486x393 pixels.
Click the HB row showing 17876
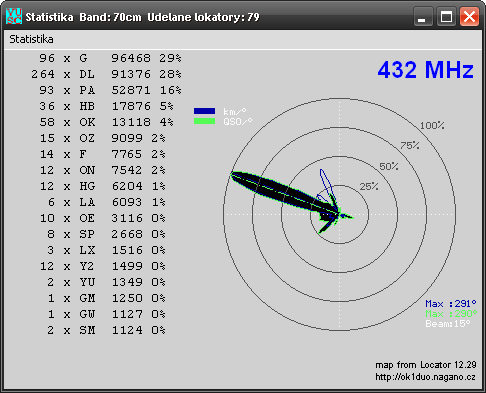tap(106, 106)
